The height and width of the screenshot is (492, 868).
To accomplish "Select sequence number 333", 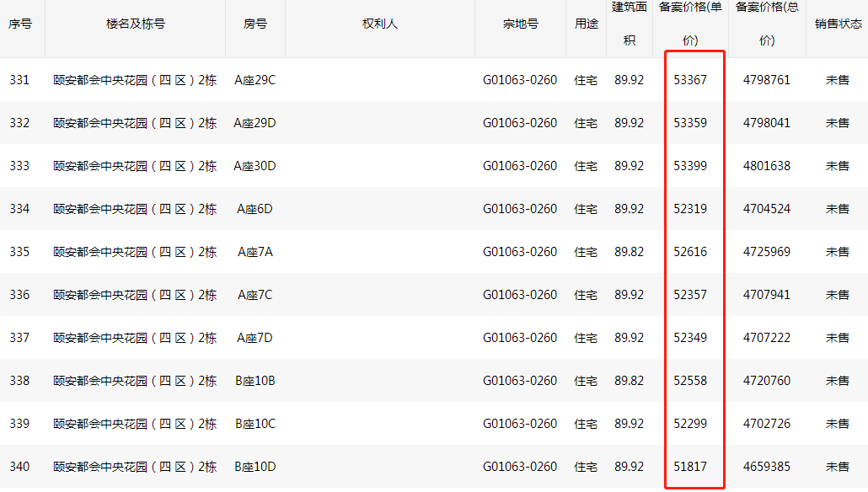I will 19,166.
